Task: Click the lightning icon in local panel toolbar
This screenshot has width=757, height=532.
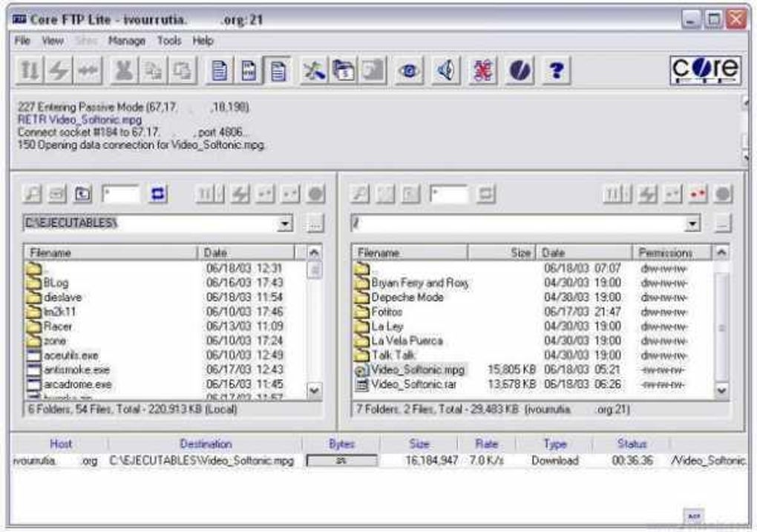Action: click(x=240, y=194)
